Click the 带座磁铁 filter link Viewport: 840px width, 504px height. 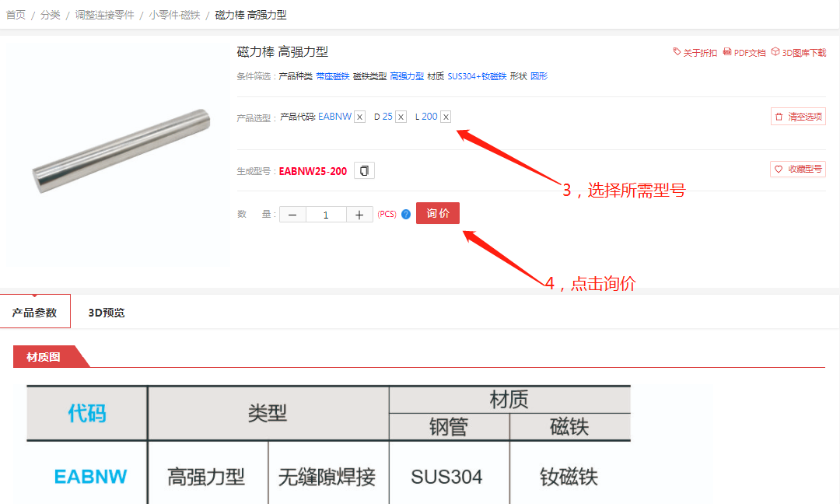point(332,76)
